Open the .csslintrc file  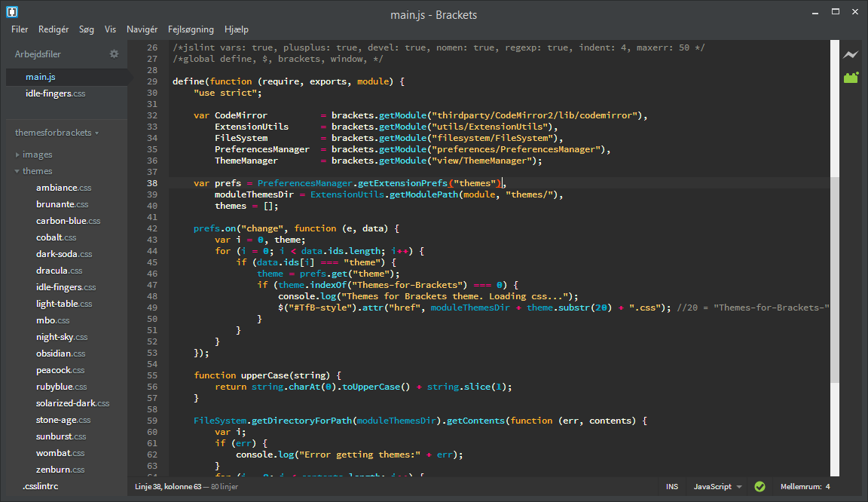point(40,486)
